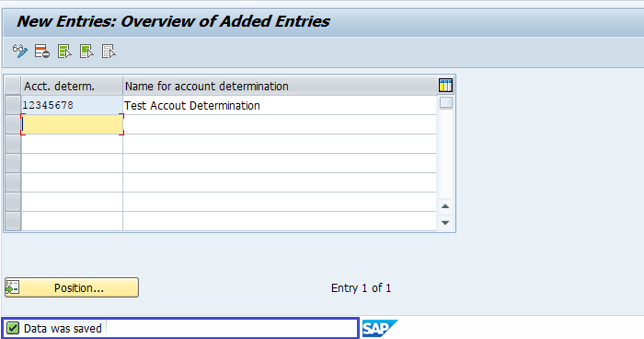Click the SAP logo in status bar
Screen dimensions: 644x339
click(x=379, y=328)
